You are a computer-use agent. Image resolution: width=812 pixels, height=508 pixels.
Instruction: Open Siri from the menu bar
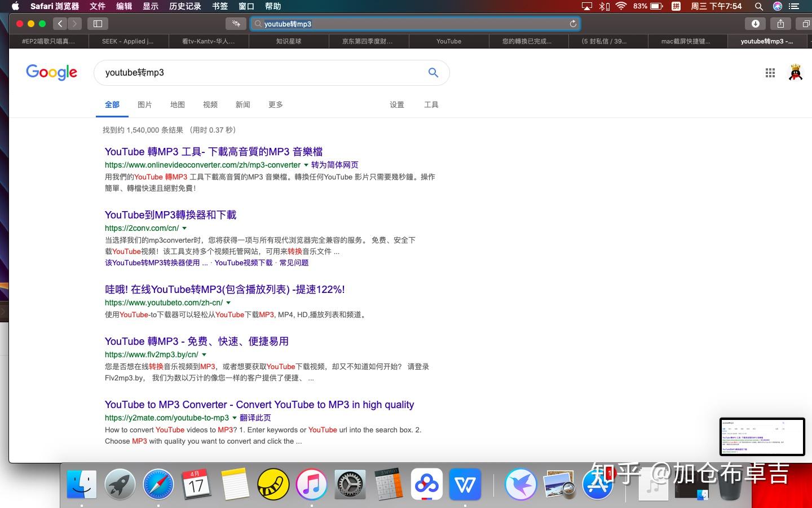pos(778,6)
